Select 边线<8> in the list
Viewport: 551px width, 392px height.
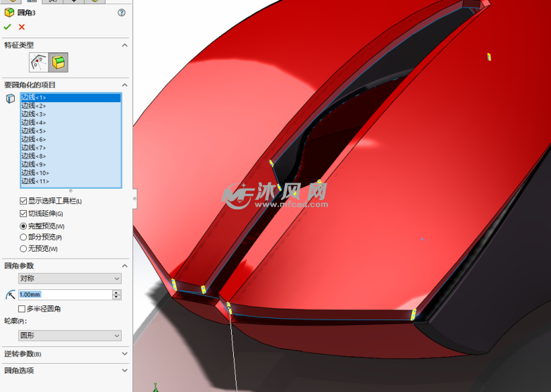(71, 156)
